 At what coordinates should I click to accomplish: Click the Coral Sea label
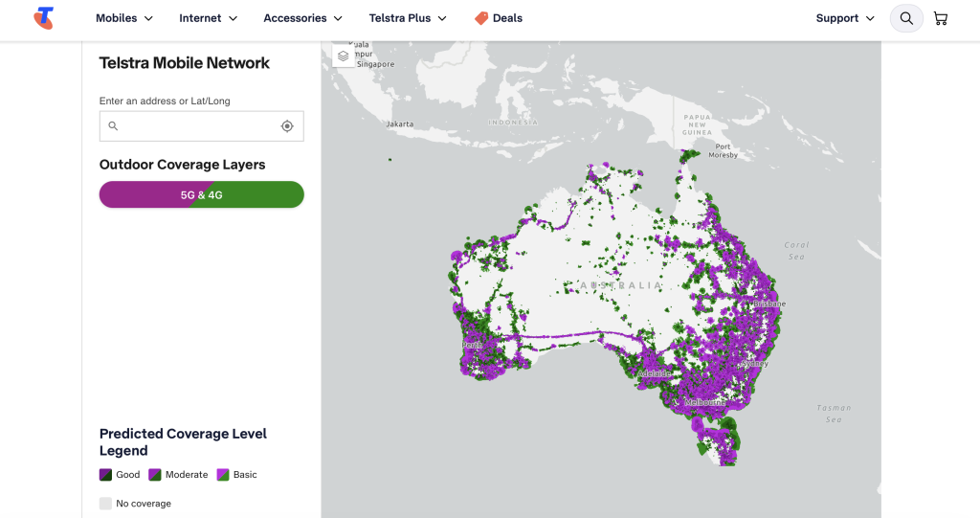click(796, 251)
